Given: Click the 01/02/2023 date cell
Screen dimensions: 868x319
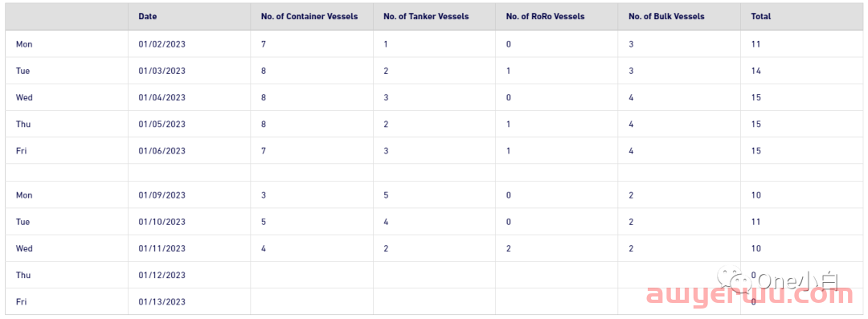Looking at the screenshot, I should coord(162,44).
